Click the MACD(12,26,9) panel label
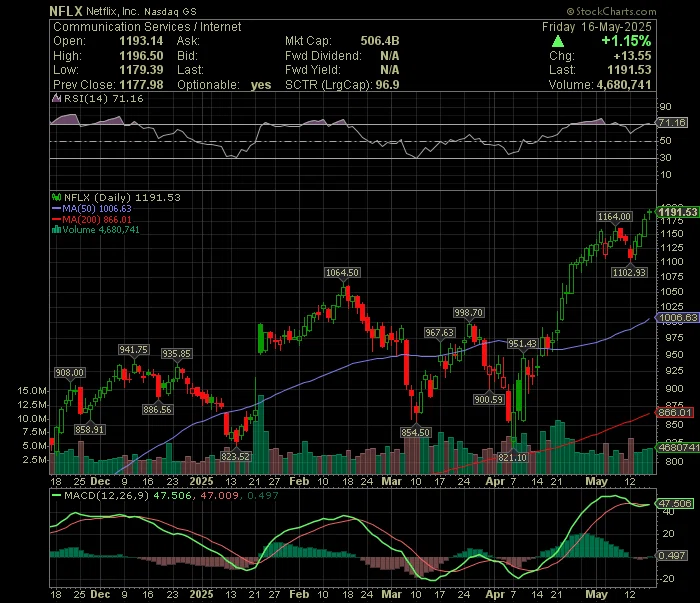This screenshot has height=603, width=700. point(107,495)
